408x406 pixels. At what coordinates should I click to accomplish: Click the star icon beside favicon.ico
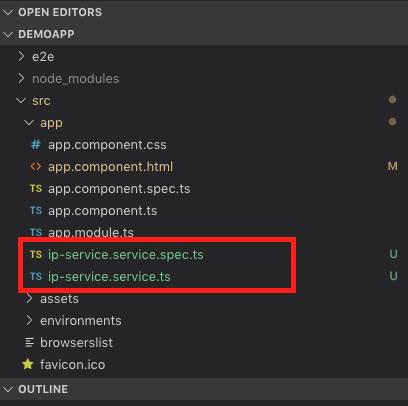tap(28, 364)
